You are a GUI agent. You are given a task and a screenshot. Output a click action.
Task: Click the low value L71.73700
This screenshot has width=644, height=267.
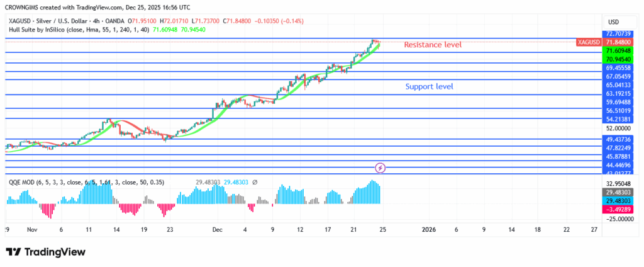206,21
